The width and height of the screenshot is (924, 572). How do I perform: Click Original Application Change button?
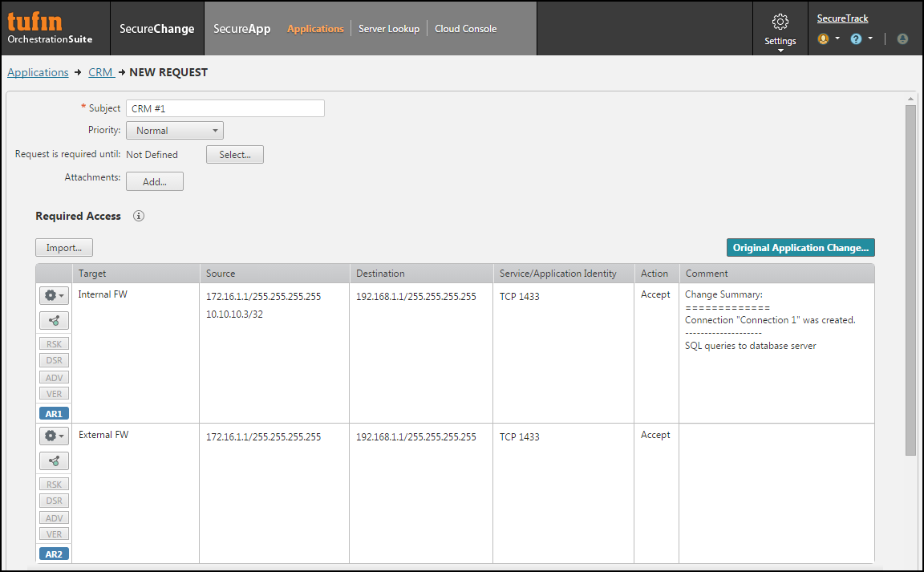click(x=800, y=248)
